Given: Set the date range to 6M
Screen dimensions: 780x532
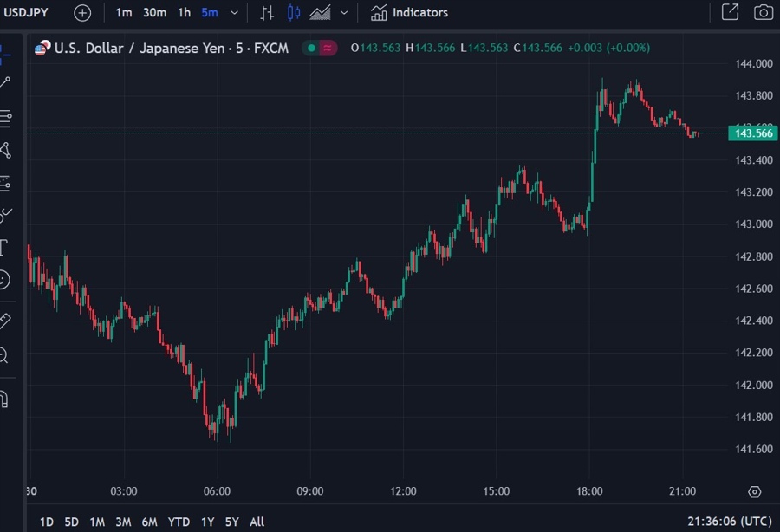Looking at the screenshot, I should coord(149,522).
